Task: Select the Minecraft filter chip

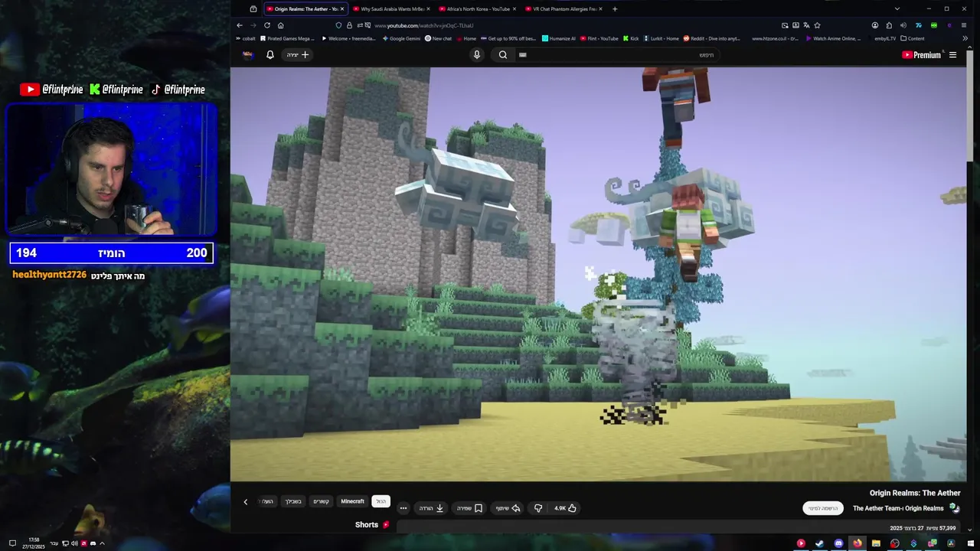Action: pyautogui.click(x=352, y=501)
